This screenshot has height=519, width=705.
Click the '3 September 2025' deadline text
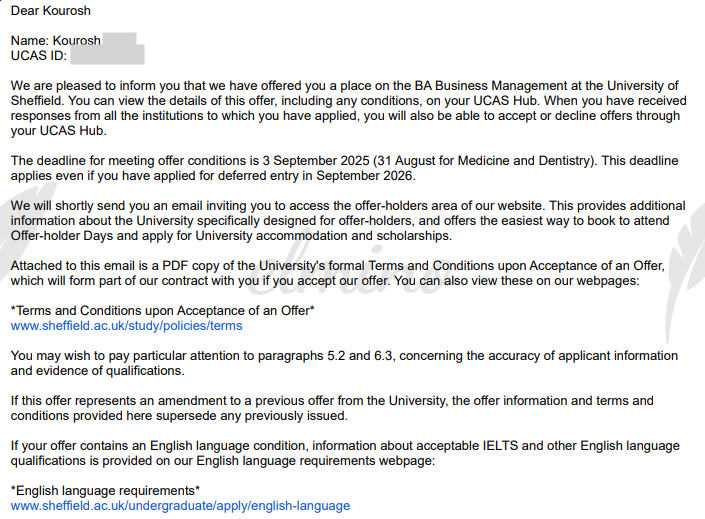tap(316, 161)
